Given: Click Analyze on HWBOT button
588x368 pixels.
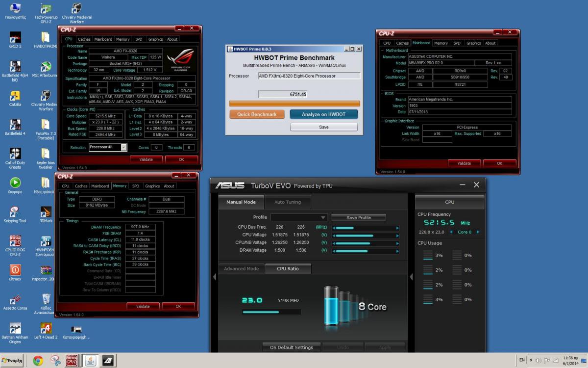Looking at the screenshot, I should (323, 114).
